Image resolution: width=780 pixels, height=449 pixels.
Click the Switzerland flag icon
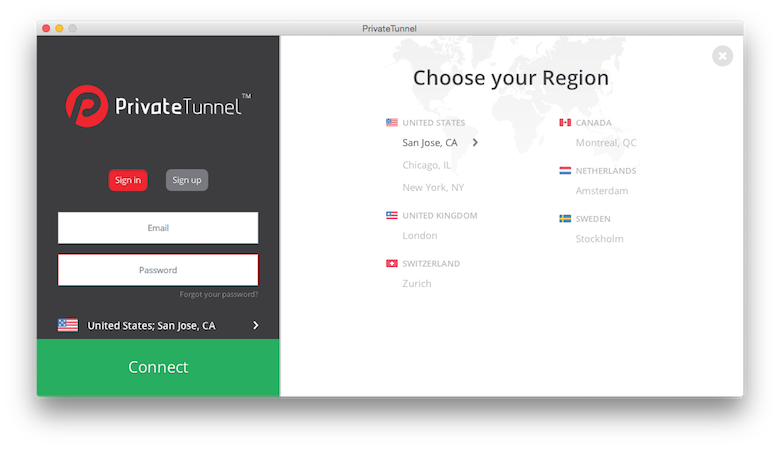[391, 264]
